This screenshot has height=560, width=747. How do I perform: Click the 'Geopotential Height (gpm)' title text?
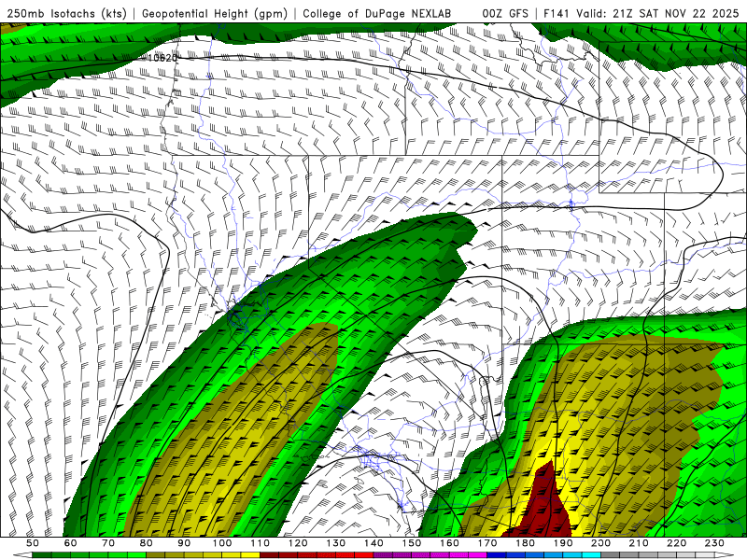pos(215,14)
